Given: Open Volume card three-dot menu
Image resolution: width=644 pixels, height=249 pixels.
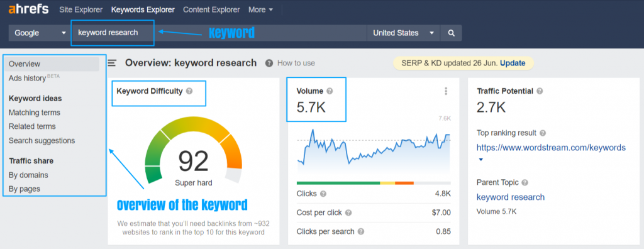Looking at the screenshot, I should coord(446,91).
